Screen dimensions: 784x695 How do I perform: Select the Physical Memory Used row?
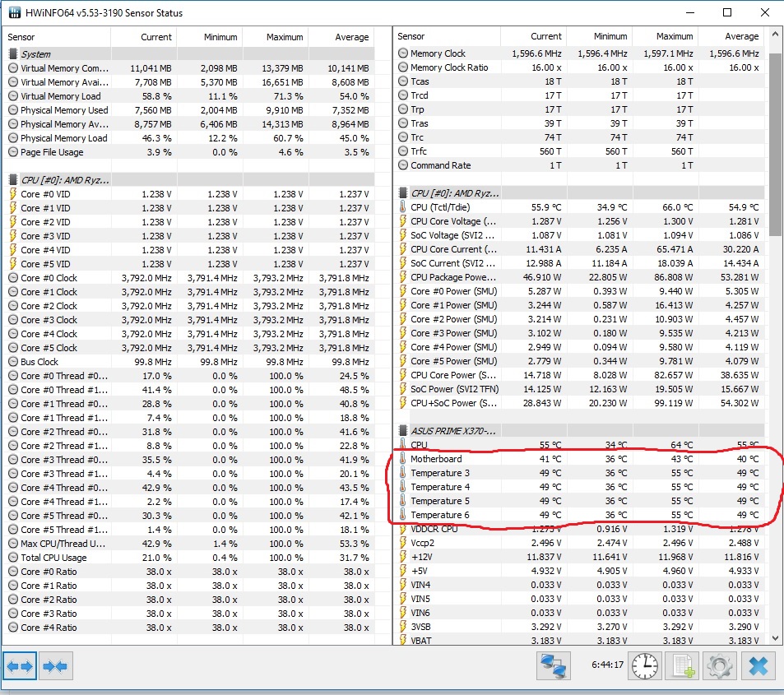(x=189, y=110)
